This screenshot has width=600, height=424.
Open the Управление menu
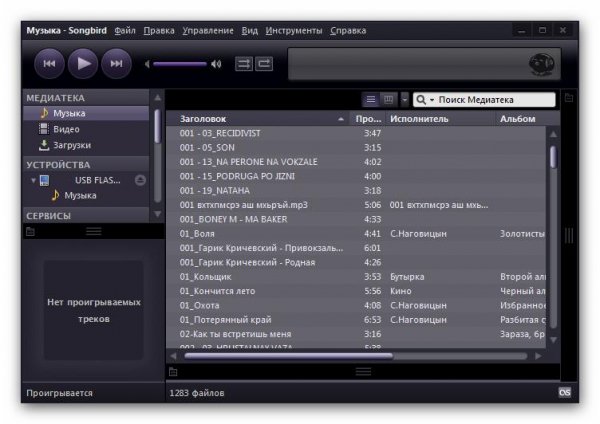(x=208, y=31)
